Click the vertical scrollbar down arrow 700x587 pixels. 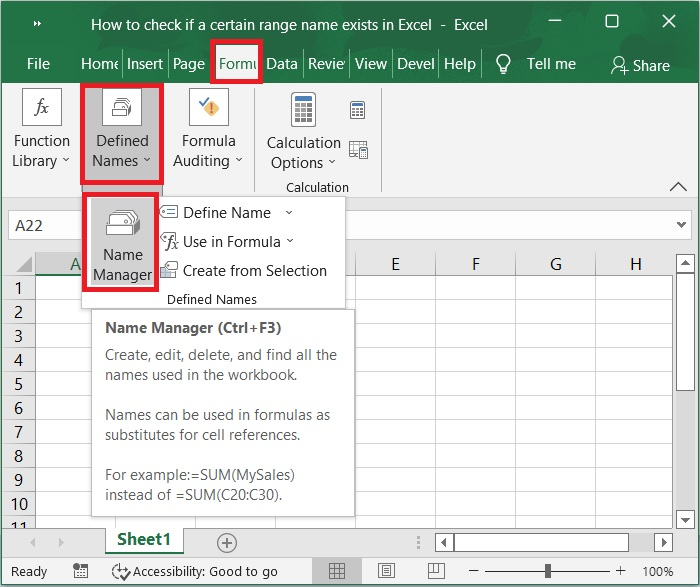point(684,520)
